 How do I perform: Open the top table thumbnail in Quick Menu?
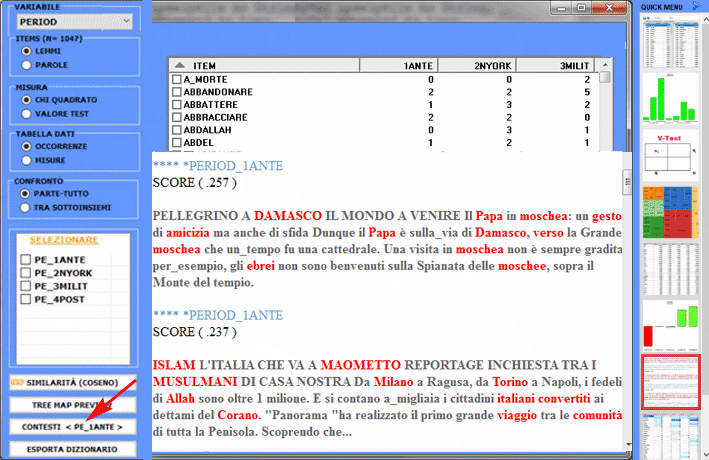point(671,42)
